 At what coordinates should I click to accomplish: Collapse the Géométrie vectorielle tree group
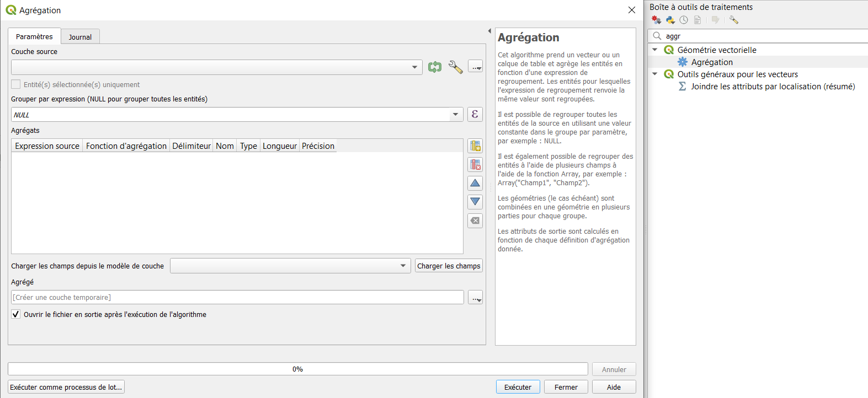[x=655, y=50]
